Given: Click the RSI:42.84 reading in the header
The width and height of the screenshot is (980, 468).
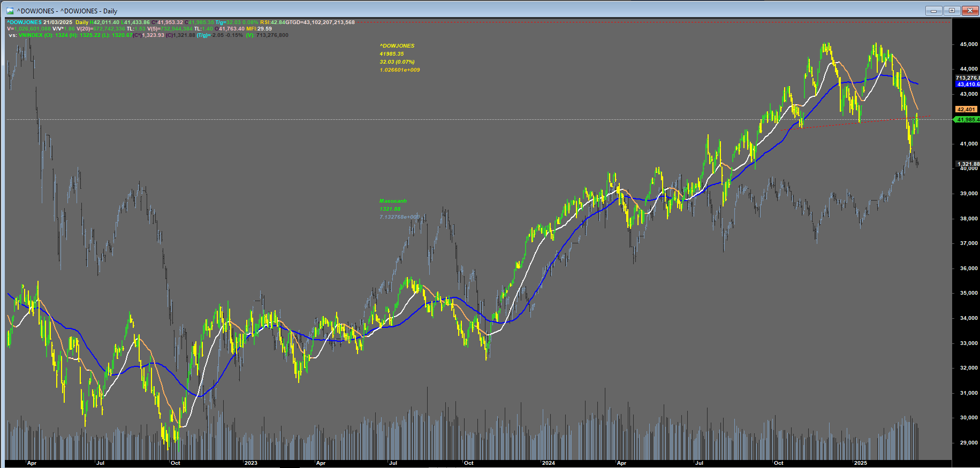Looking at the screenshot, I should pos(272,22).
